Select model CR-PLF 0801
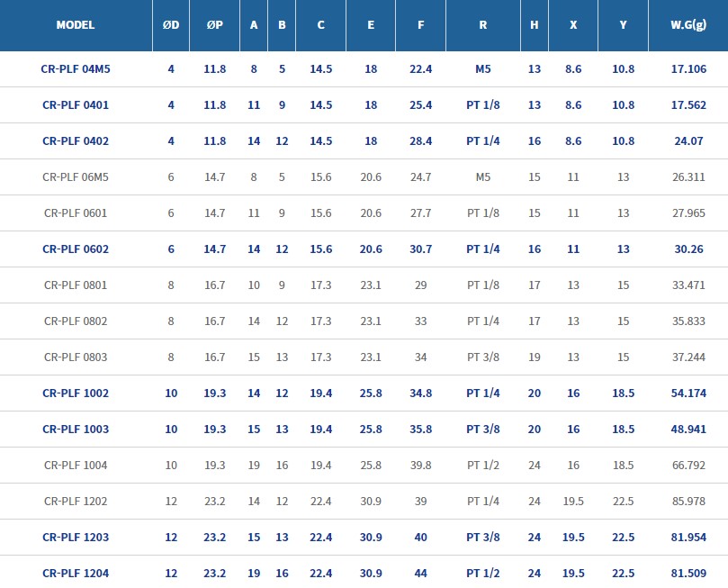Viewport: 728px width, 588px height. point(76,285)
